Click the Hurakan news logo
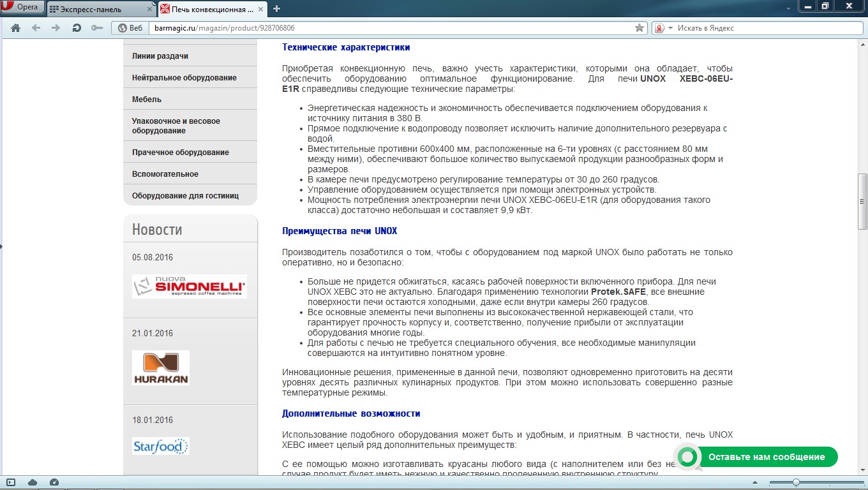This screenshot has width=868, height=490. pos(161,367)
